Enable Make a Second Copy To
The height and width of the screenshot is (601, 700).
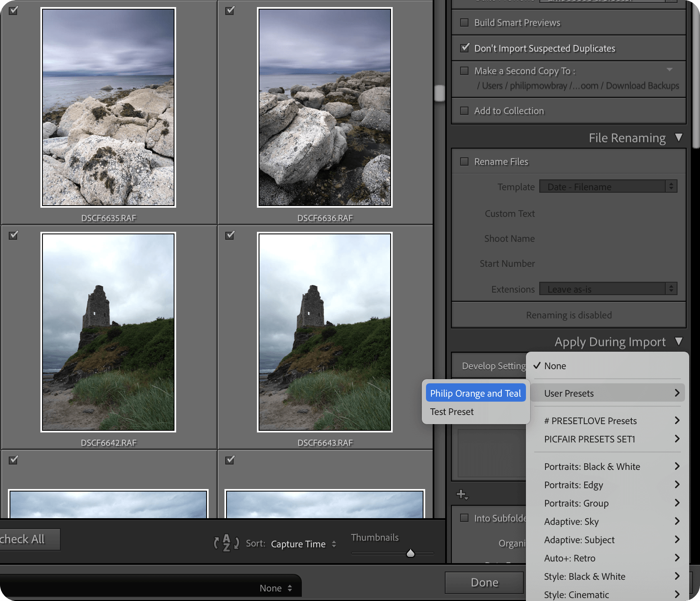464,71
